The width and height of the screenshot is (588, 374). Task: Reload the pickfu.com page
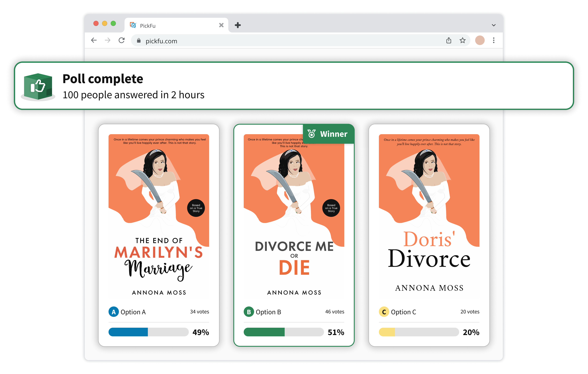122,40
